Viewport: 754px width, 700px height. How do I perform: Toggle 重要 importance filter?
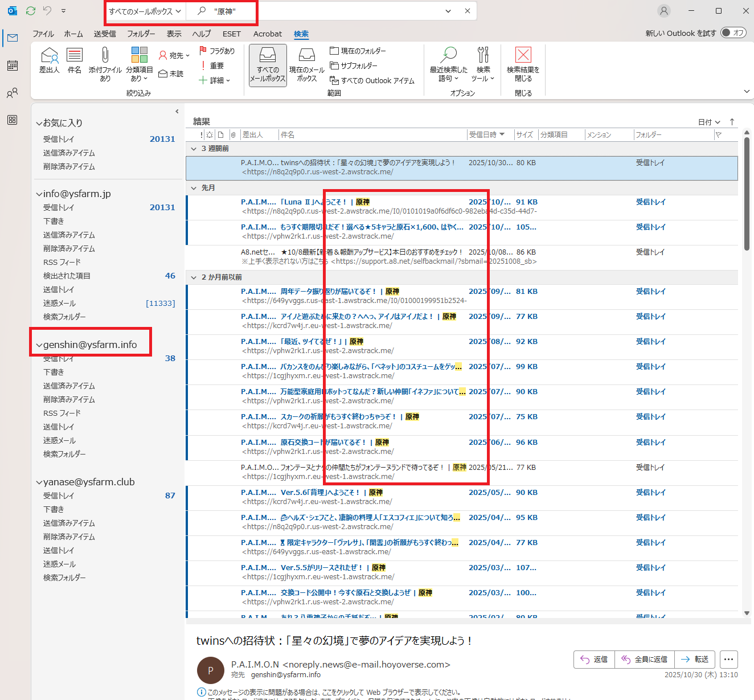click(212, 66)
